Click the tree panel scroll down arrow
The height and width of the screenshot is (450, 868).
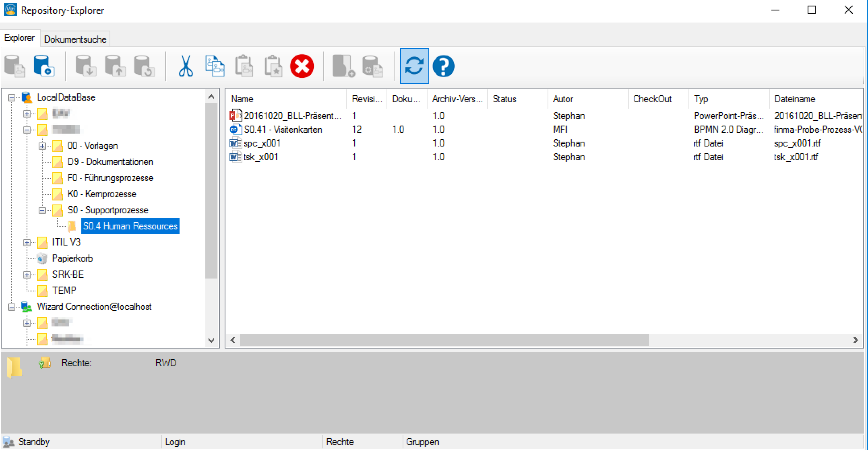[211, 340]
